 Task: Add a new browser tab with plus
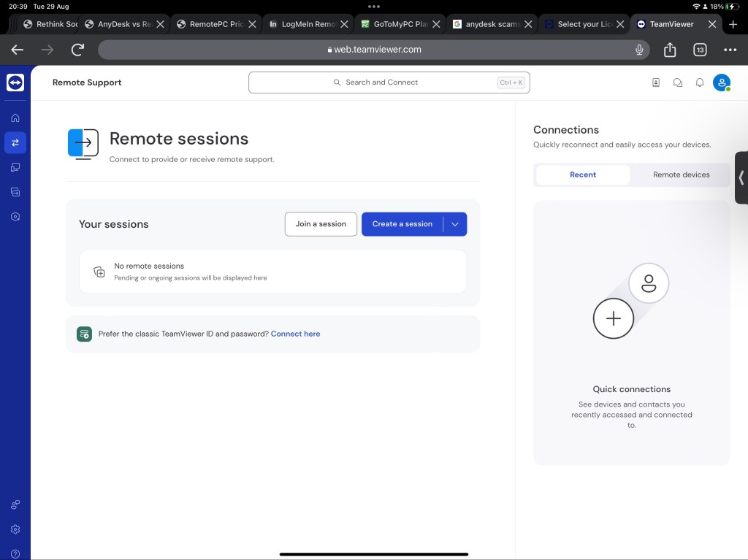click(x=733, y=24)
